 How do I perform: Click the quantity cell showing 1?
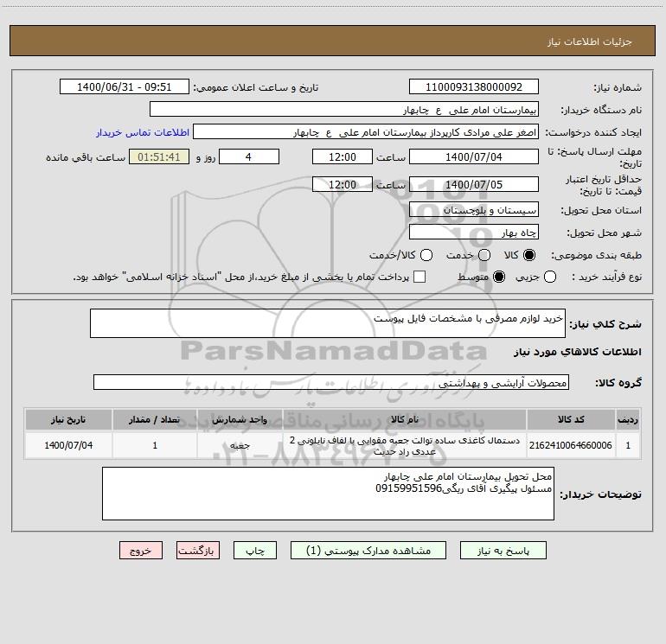click(x=155, y=445)
